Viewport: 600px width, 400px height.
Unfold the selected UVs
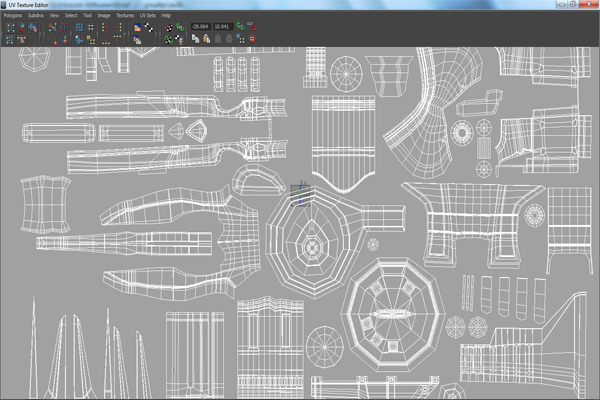click(x=80, y=40)
